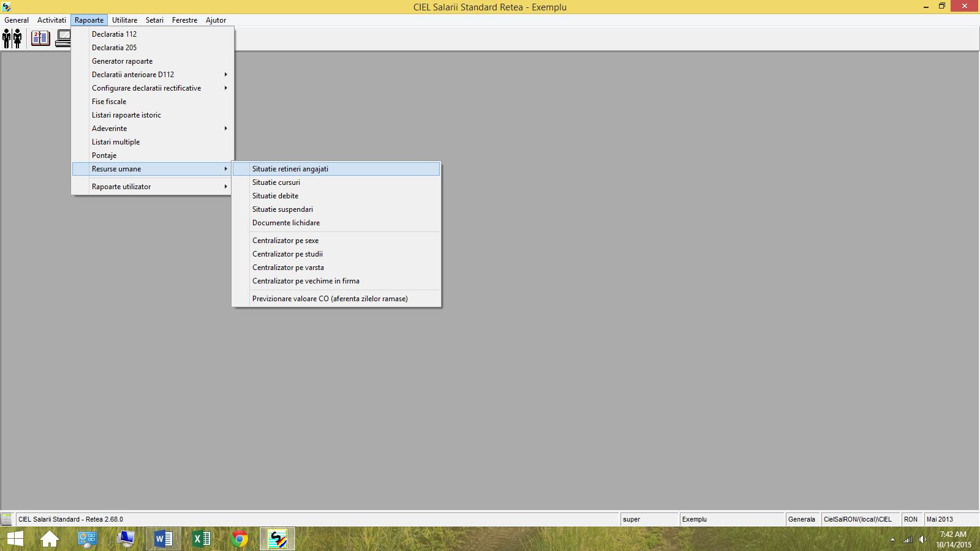Click status bar text 'CIEL Salarii Standard - Retea 2.68.0'
The height and width of the screenshot is (551, 980).
[x=70, y=519]
